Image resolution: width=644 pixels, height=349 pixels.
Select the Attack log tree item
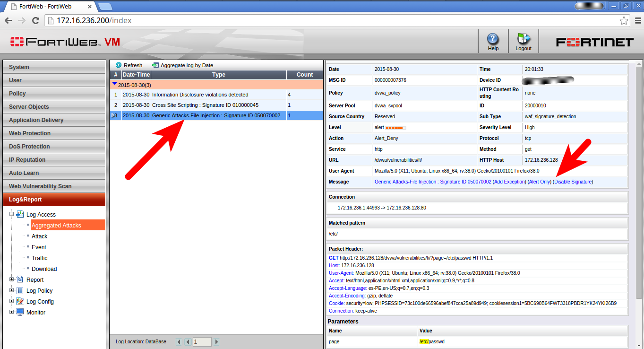pyautogui.click(x=40, y=236)
